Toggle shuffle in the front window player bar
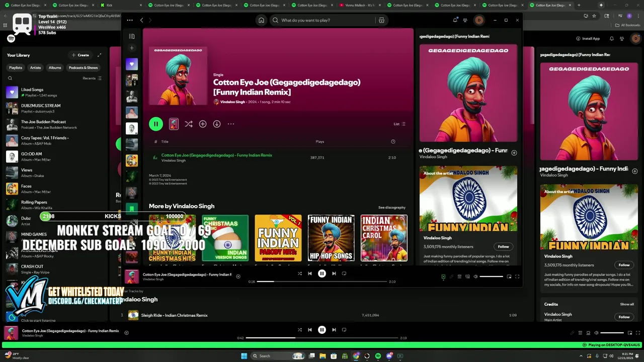 coord(300,274)
